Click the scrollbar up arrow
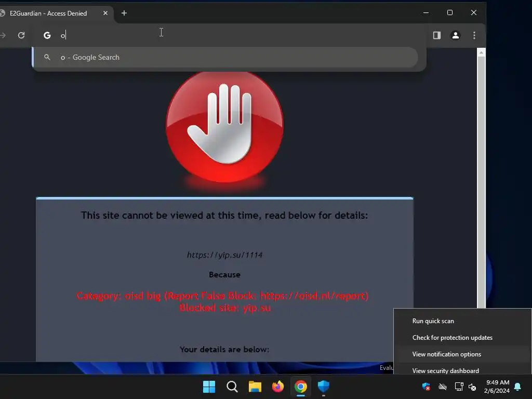This screenshot has height=399, width=532. [x=481, y=52]
